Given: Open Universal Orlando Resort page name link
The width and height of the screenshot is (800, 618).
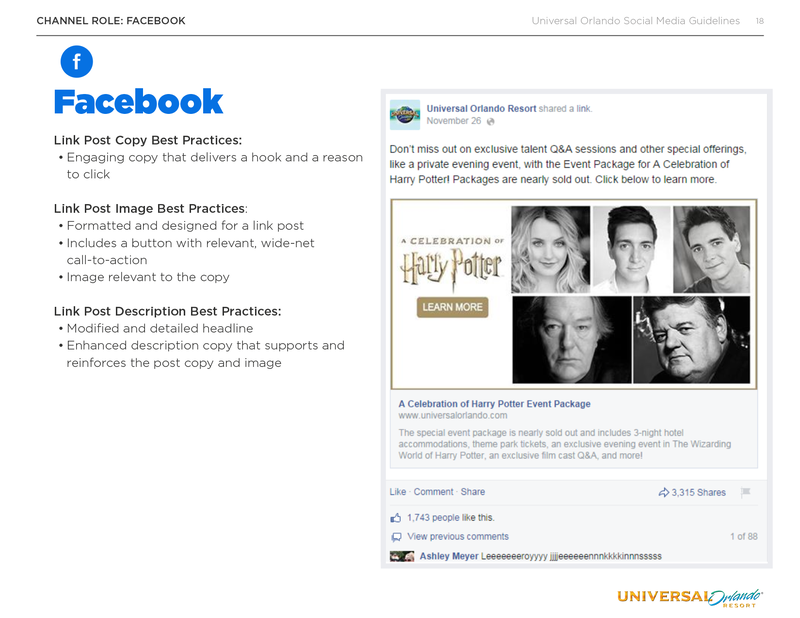Looking at the screenshot, I should click(481, 109).
